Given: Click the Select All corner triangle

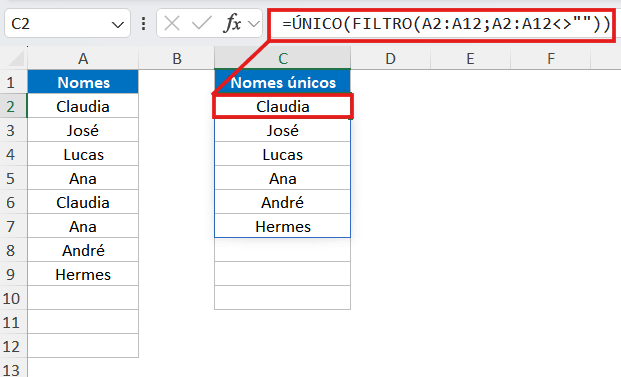Looking at the screenshot, I should (x=16, y=58).
